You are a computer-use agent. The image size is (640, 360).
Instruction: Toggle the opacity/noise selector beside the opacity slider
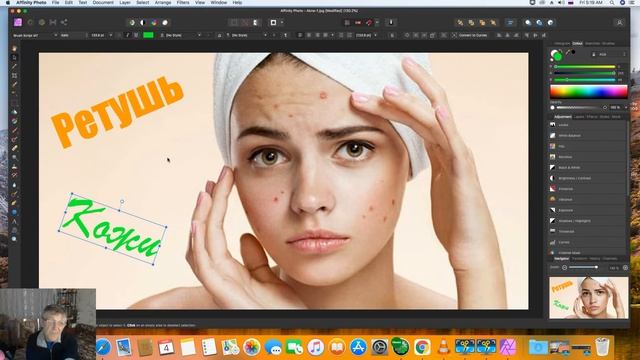click(552, 108)
